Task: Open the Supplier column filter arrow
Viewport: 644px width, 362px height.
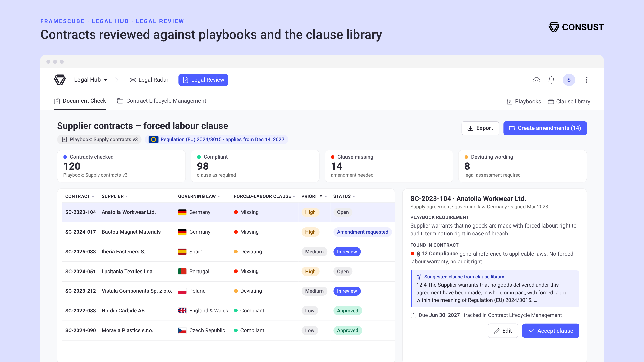Action: pyautogui.click(x=127, y=196)
